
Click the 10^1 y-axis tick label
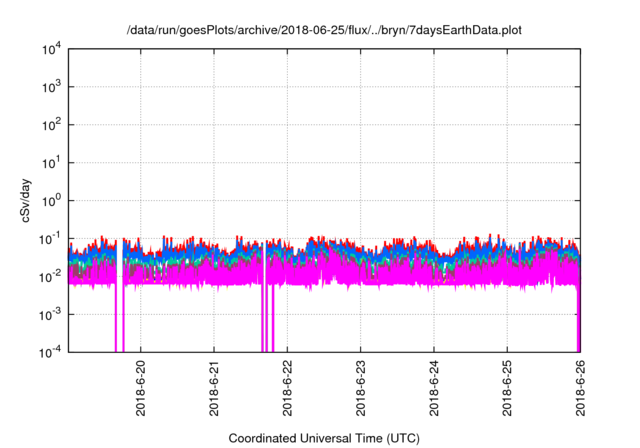click(51, 163)
